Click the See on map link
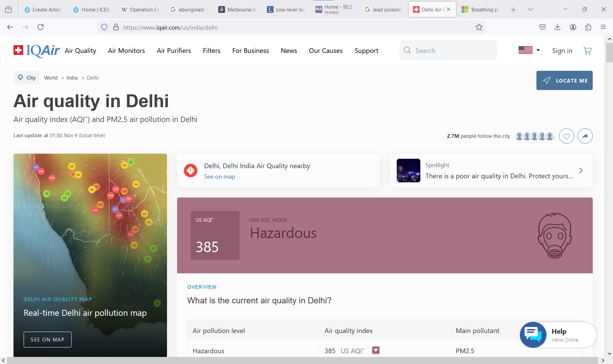The image size is (613, 364). [x=219, y=177]
